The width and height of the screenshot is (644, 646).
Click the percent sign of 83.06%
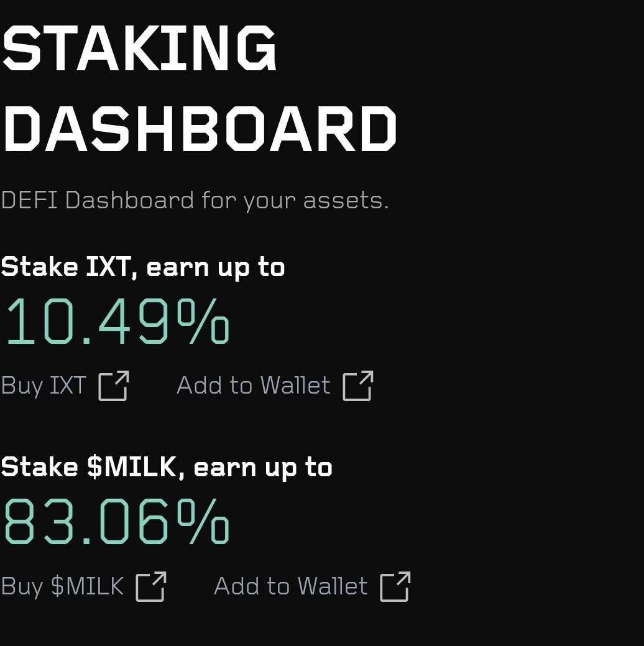203,521
